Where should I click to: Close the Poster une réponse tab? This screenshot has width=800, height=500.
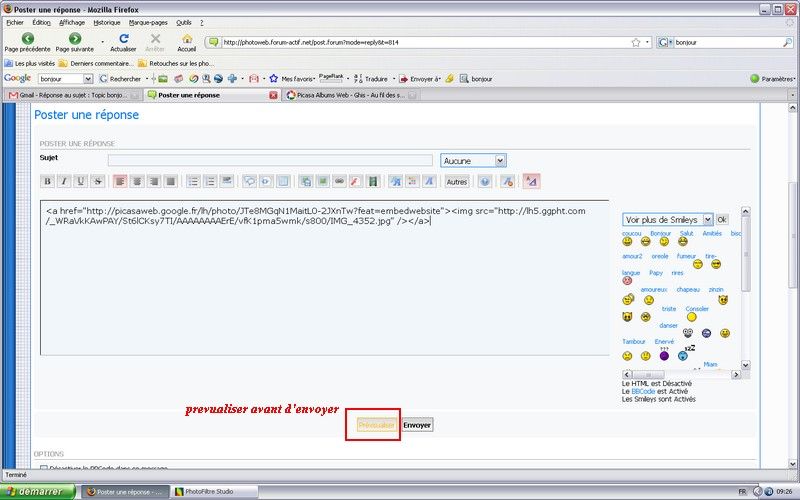click(273, 95)
